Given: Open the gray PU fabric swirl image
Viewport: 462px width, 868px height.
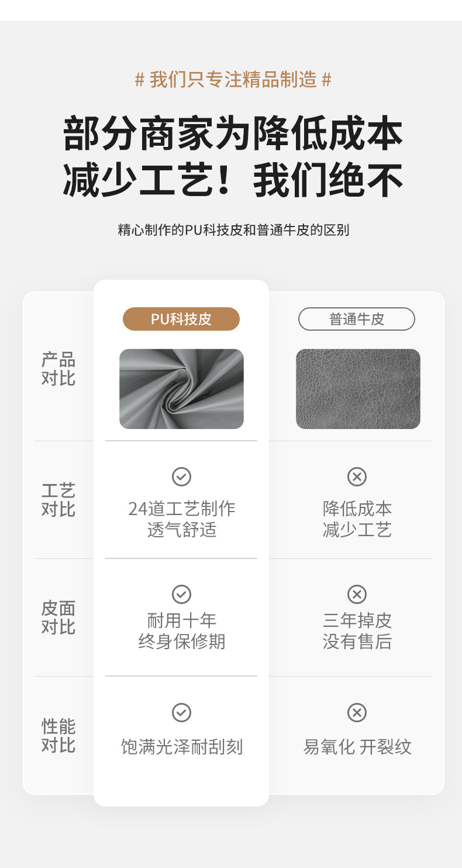Looking at the screenshot, I should click(181, 389).
